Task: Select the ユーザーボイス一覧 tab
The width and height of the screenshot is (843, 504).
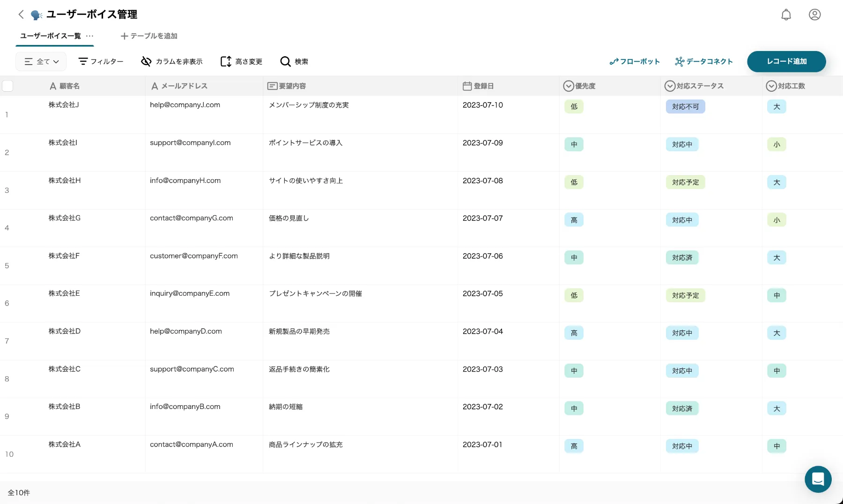Action: (51, 36)
